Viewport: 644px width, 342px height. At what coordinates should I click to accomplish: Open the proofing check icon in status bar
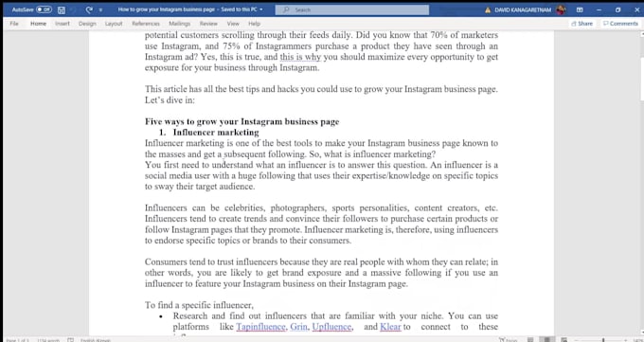click(x=71, y=340)
